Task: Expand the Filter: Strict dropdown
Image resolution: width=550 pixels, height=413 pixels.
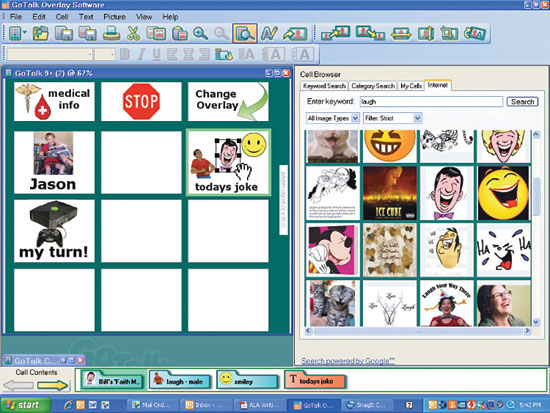Action: click(x=392, y=118)
